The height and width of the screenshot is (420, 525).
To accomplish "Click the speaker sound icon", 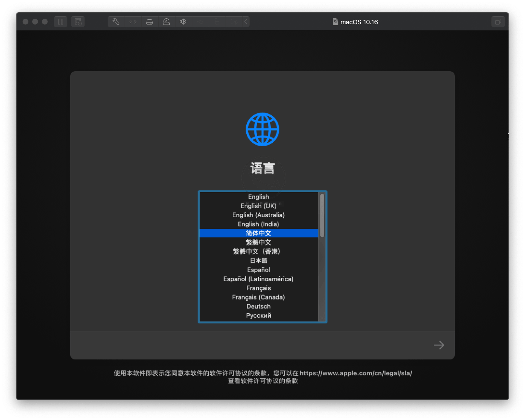I will (183, 22).
